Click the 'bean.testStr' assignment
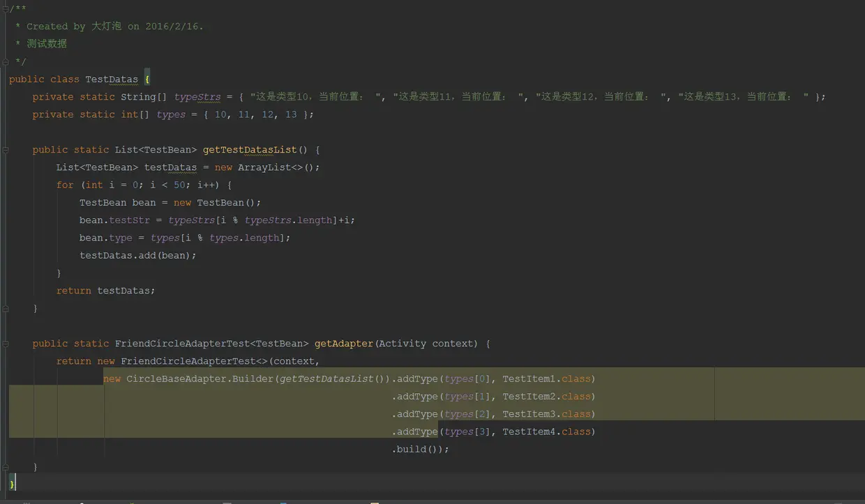This screenshot has height=504, width=865. point(217,220)
